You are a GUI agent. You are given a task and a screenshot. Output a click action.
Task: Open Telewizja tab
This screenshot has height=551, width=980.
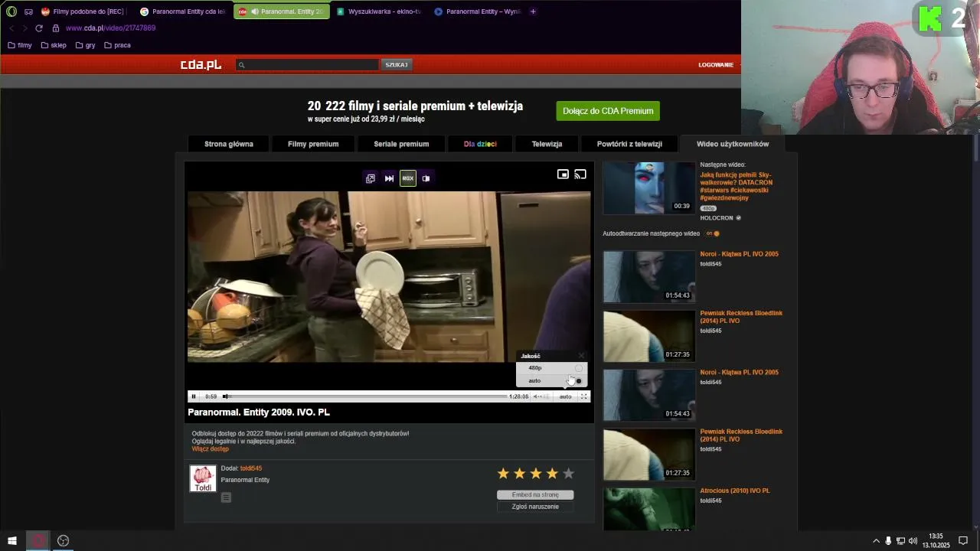(547, 144)
